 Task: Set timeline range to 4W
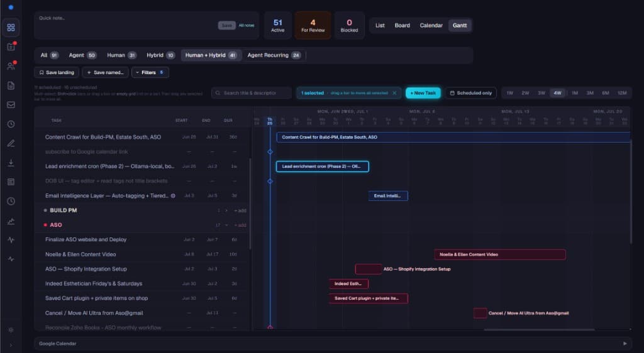click(x=557, y=93)
